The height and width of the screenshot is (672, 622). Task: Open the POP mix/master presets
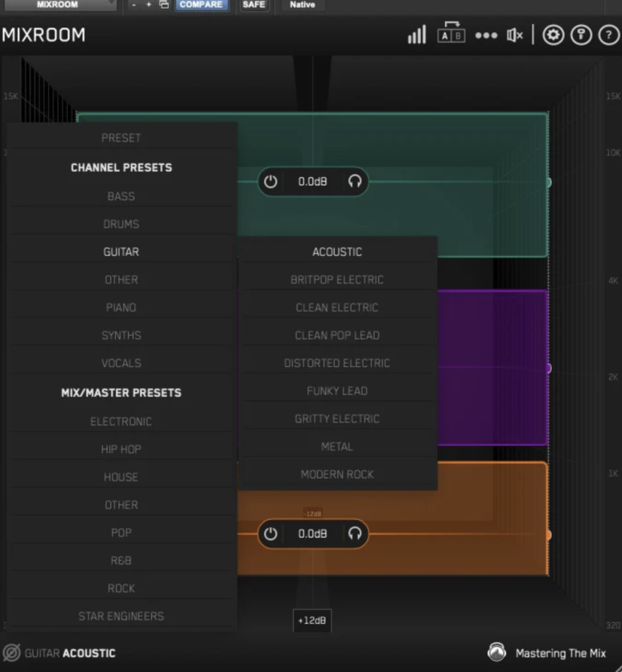coord(122,533)
